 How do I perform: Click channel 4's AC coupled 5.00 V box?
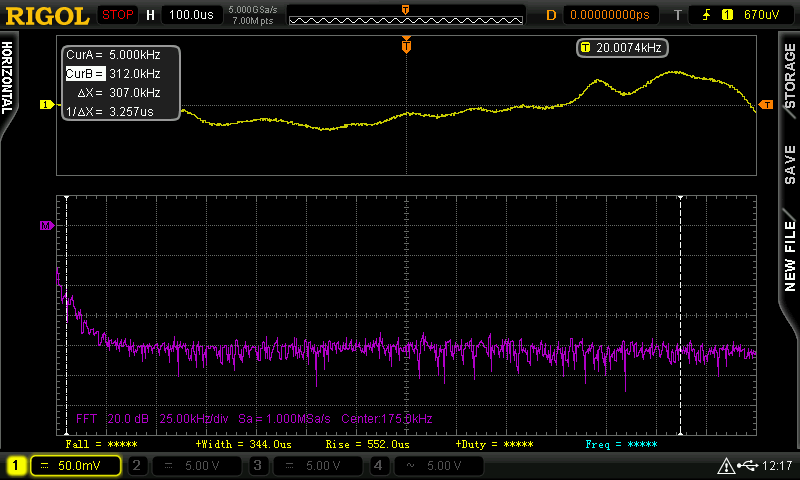[x=439, y=465]
